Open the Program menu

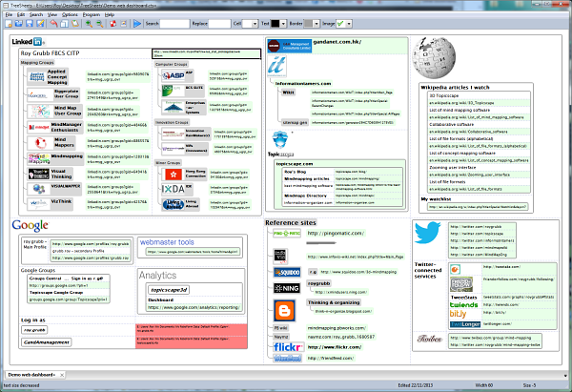pyautogui.click(x=92, y=14)
